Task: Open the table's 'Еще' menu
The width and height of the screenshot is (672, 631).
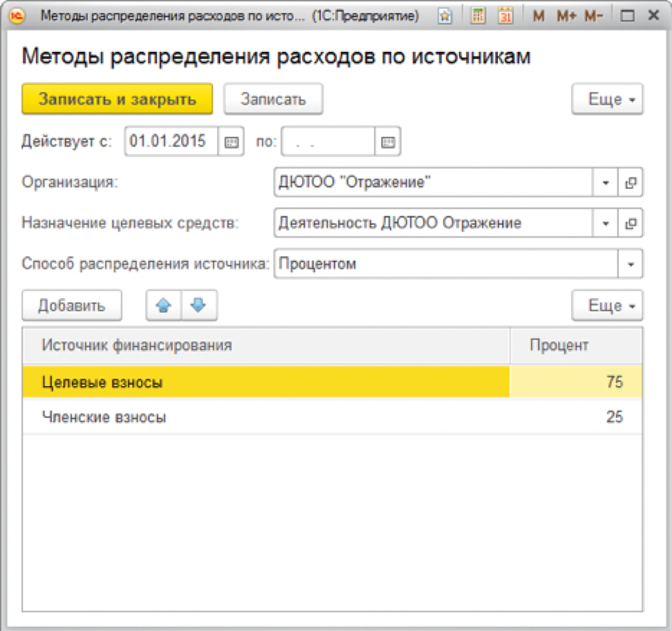Action: 607,306
